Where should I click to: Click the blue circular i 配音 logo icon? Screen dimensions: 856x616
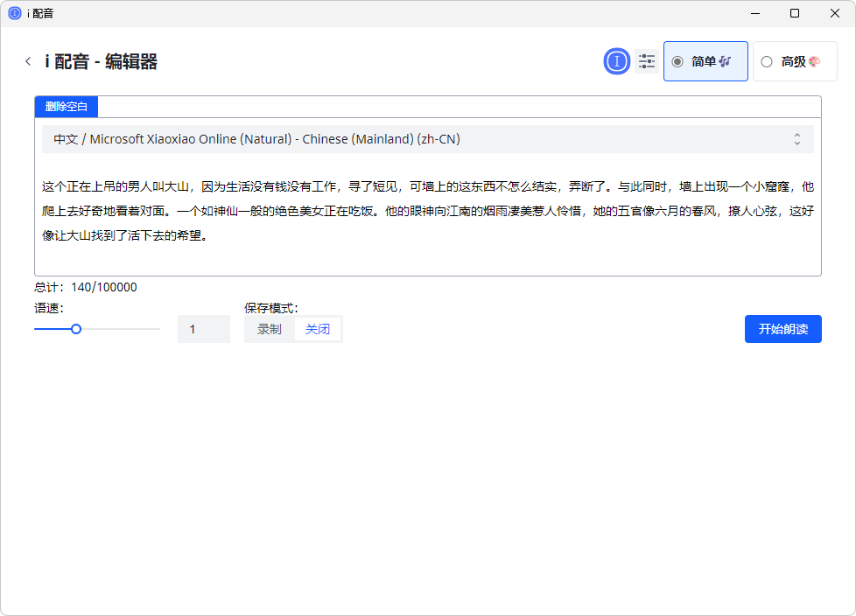click(x=617, y=61)
